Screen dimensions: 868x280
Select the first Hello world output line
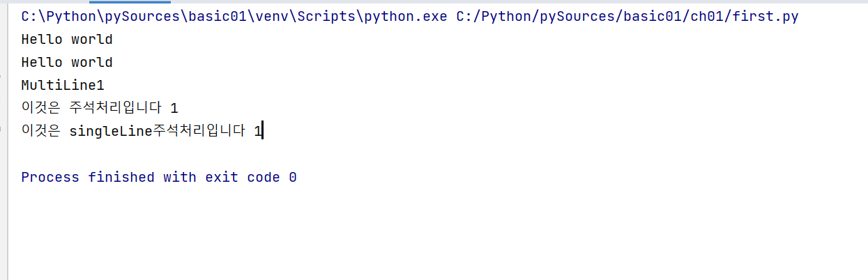[x=67, y=40]
